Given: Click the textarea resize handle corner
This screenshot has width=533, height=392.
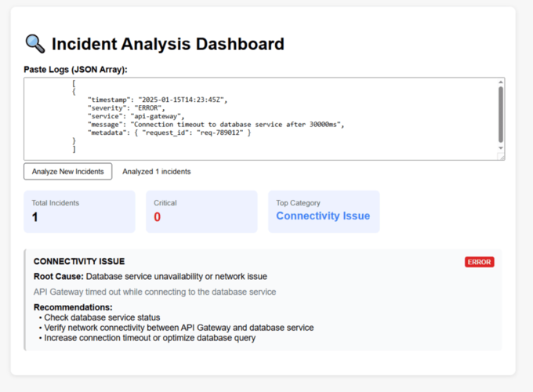Looking at the screenshot, I should [501, 156].
